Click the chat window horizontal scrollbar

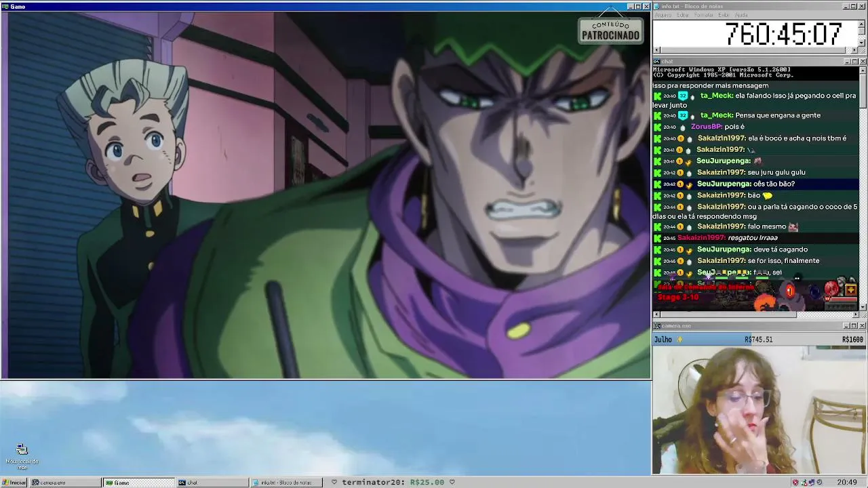coord(756,314)
